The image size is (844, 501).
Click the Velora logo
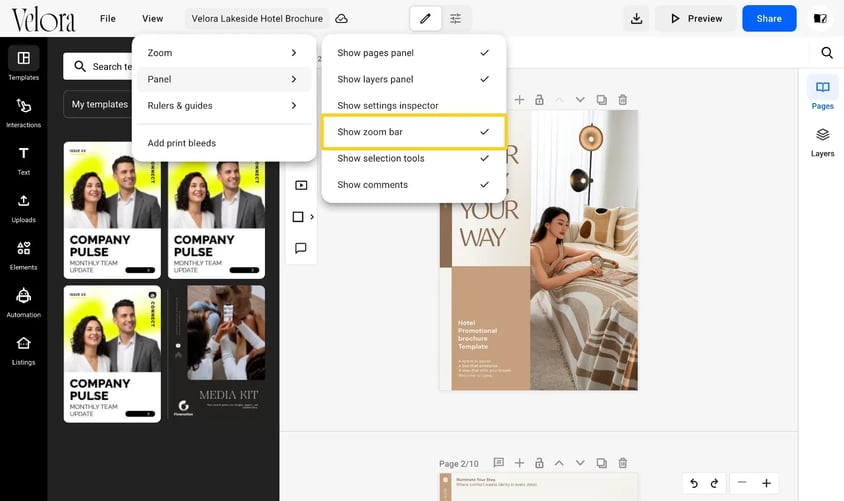(44, 20)
